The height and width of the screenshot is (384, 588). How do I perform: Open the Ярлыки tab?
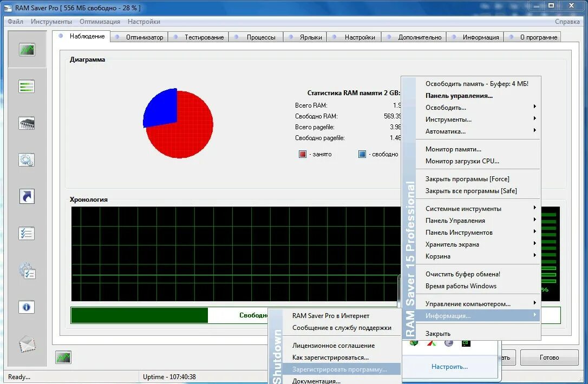click(305, 37)
